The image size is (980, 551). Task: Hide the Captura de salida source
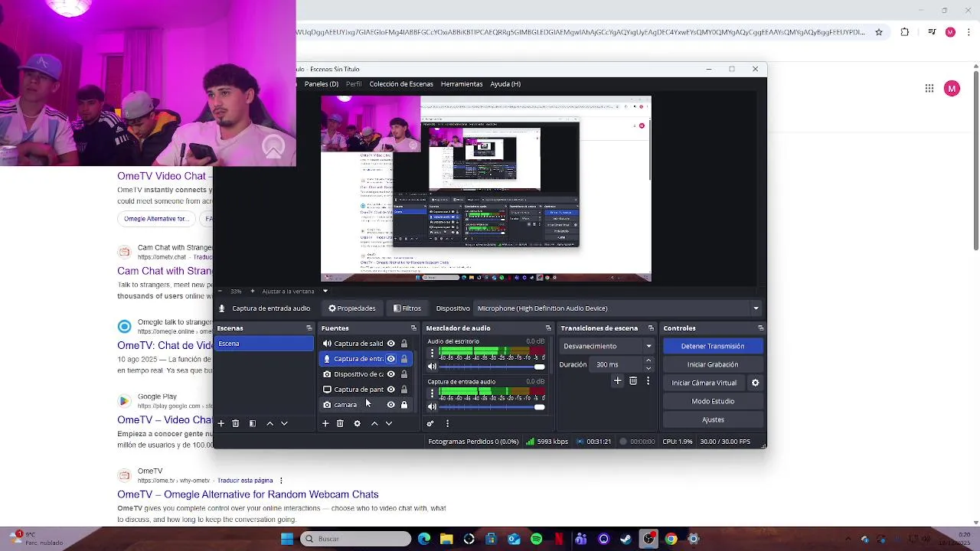point(391,344)
